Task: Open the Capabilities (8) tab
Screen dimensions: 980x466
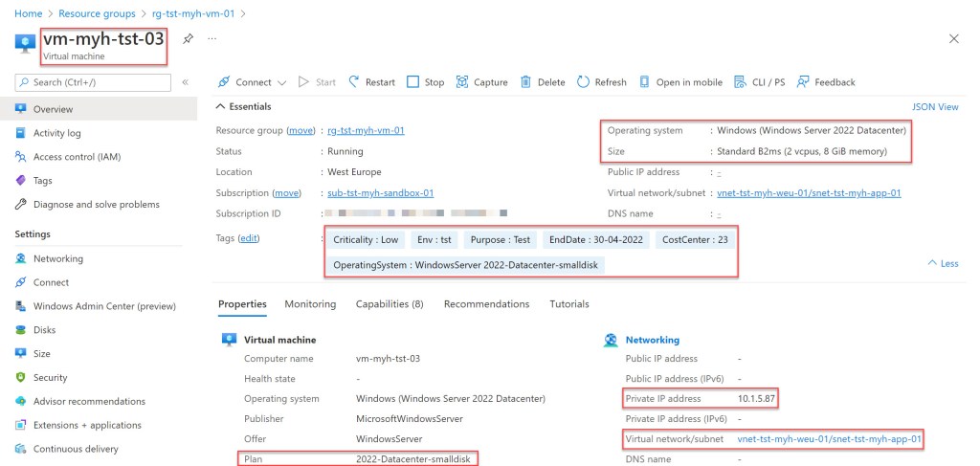Action: pos(390,304)
